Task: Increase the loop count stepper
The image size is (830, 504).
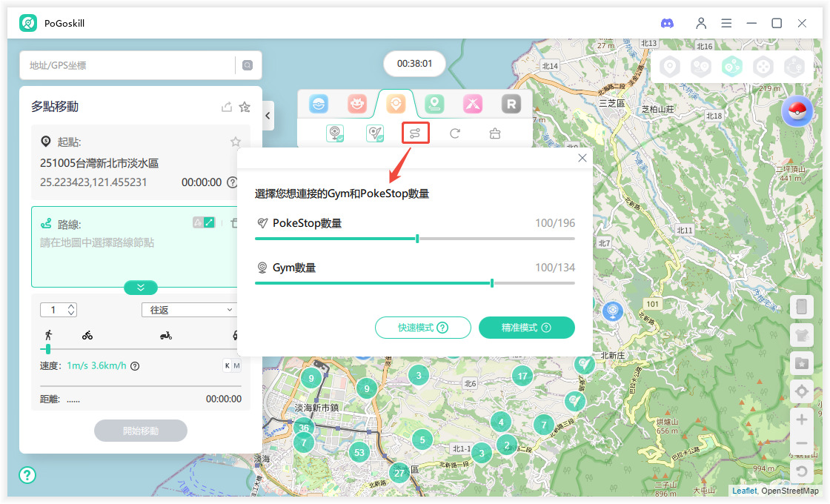Action: 71,307
